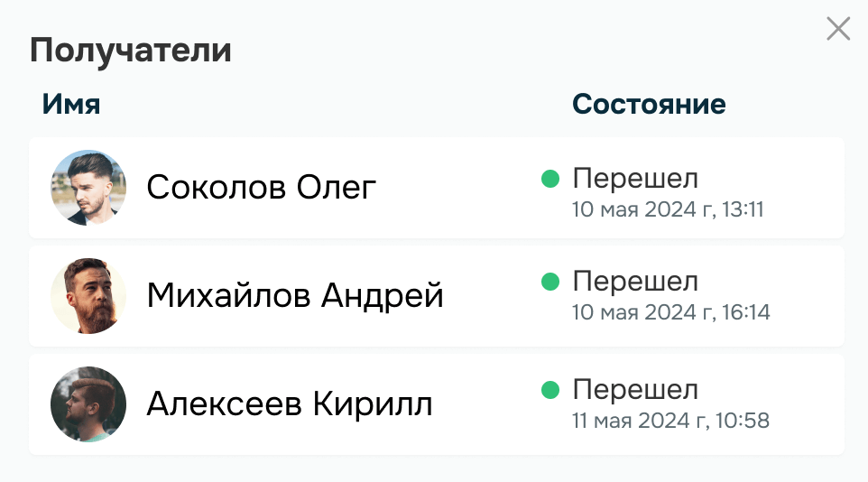Viewport: 868px width, 482px height.
Task: Click timestamp 11 мая 2024 г, 10:58
Action: pos(670,421)
